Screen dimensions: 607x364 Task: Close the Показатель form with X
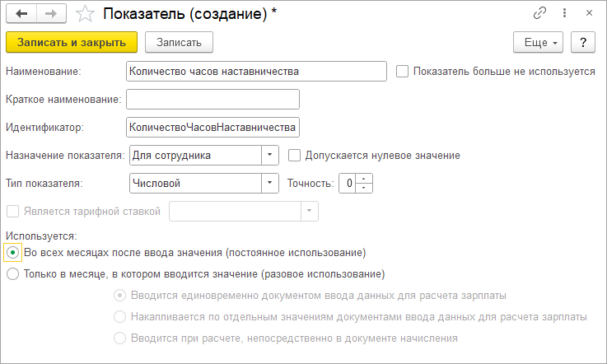[589, 13]
